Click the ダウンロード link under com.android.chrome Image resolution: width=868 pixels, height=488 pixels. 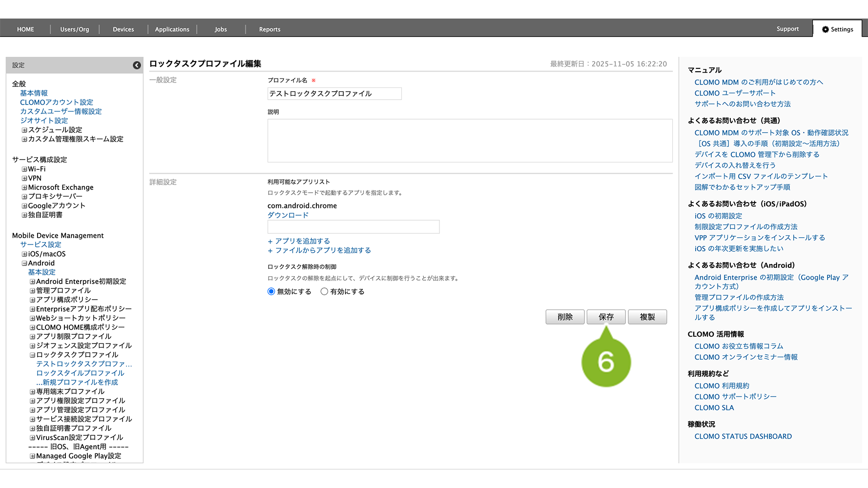(288, 215)
